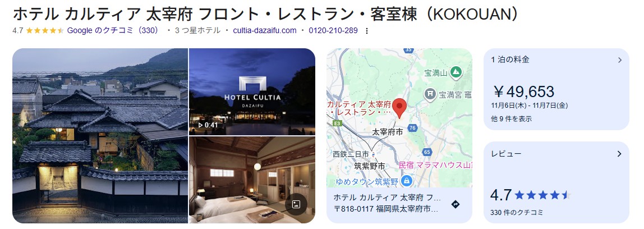Click the 宝満宮 shrine marker icon

coord(430,95)
